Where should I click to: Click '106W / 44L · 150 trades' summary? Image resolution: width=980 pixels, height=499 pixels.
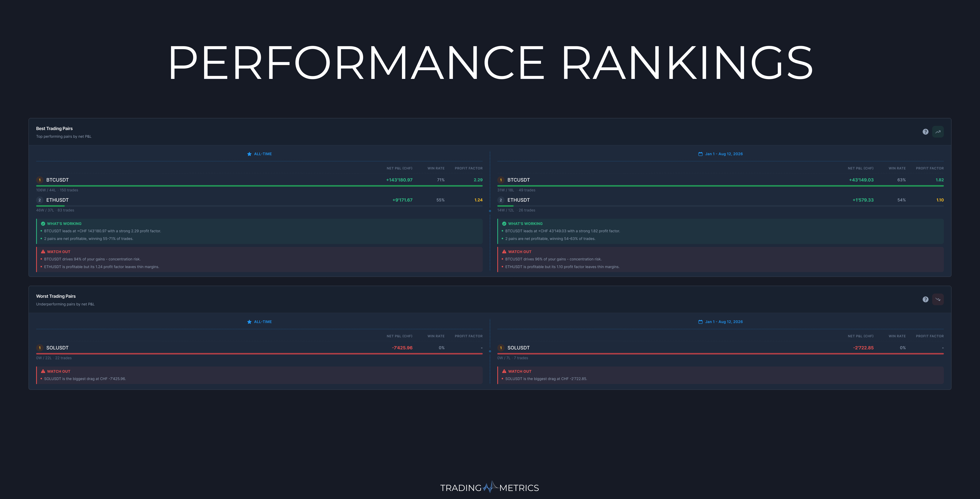57,190
